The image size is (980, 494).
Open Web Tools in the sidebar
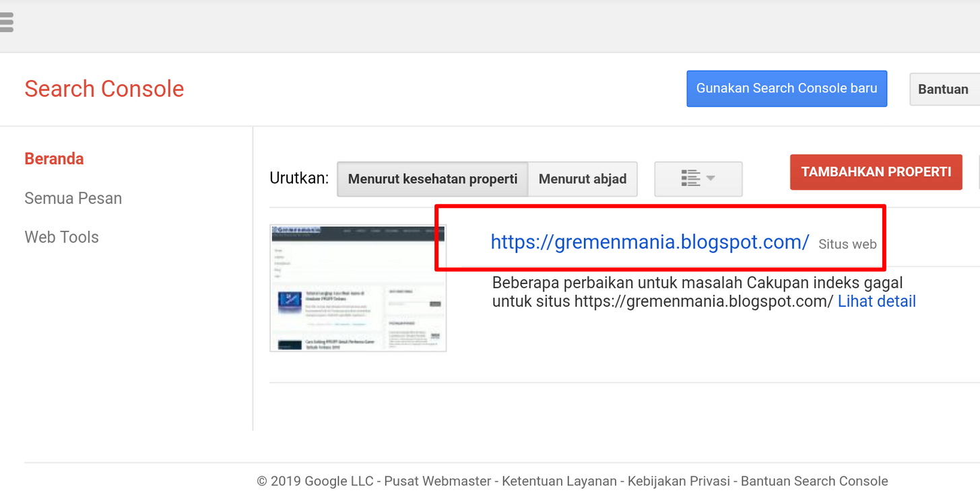(62, 237)
